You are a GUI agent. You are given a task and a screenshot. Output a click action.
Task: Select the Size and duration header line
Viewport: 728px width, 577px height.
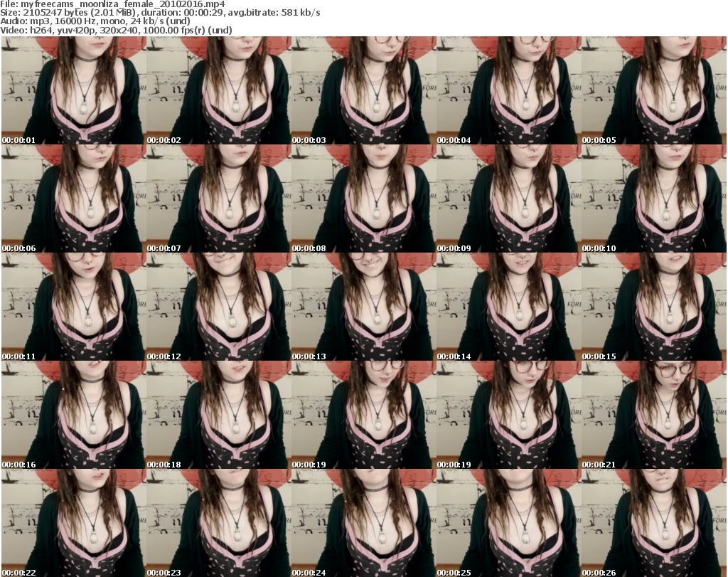tap(160, 13)
